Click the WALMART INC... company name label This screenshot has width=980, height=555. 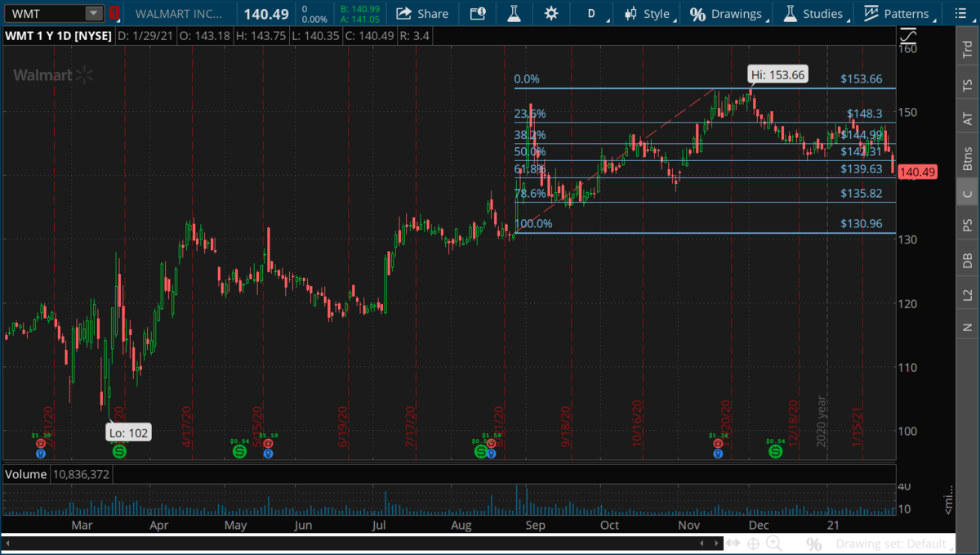(x=180, y=13)
